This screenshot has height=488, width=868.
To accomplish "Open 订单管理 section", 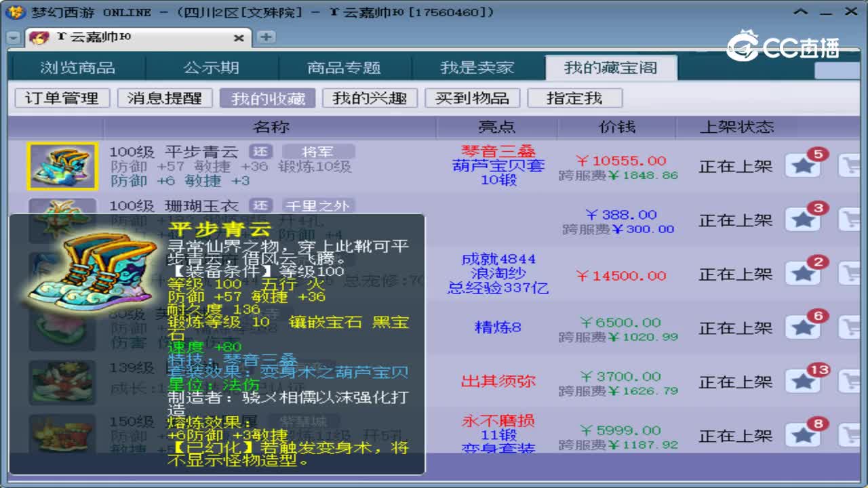I will tap(62, 98).
